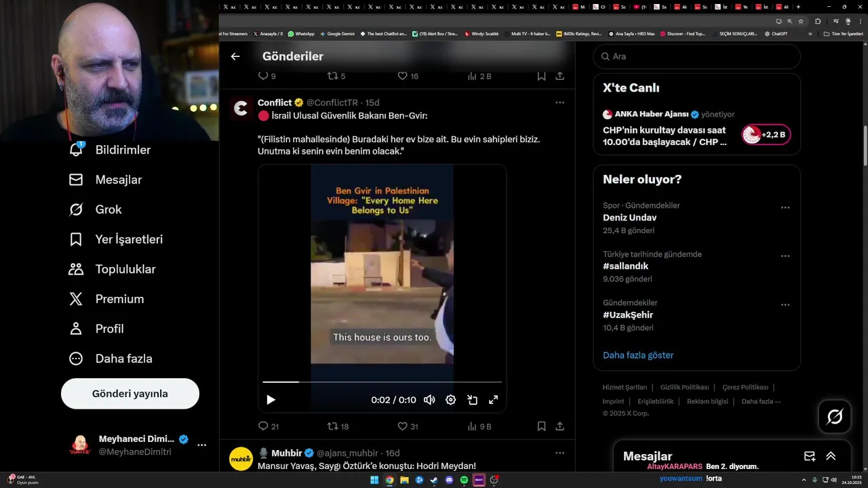Toggle picture-in-picture for the video

[x=472, y=400]
